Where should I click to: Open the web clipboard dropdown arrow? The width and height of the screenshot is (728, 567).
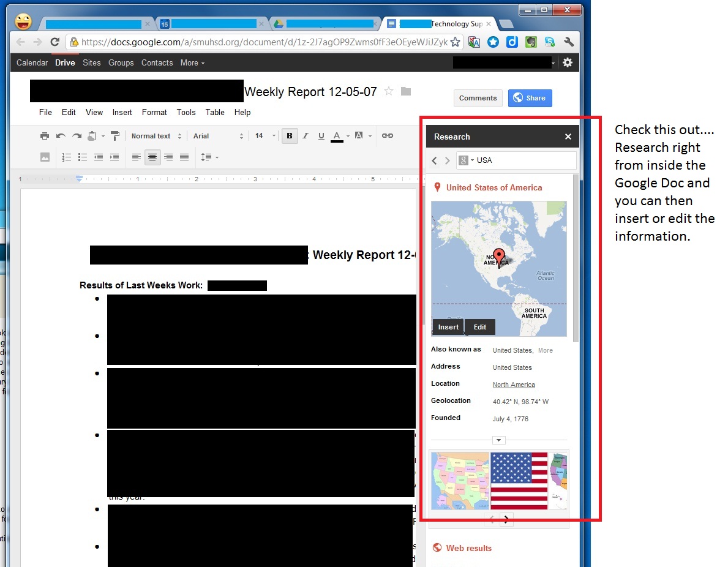click(103, 137)
